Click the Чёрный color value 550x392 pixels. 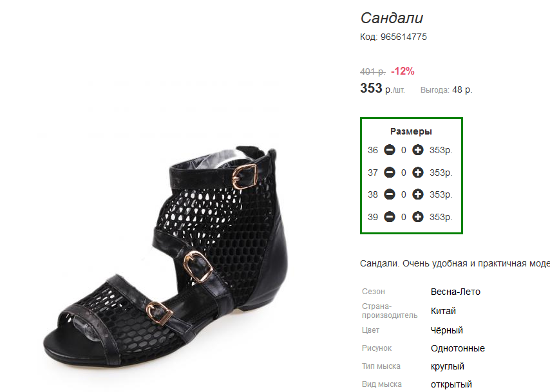(x=447, y=330)
